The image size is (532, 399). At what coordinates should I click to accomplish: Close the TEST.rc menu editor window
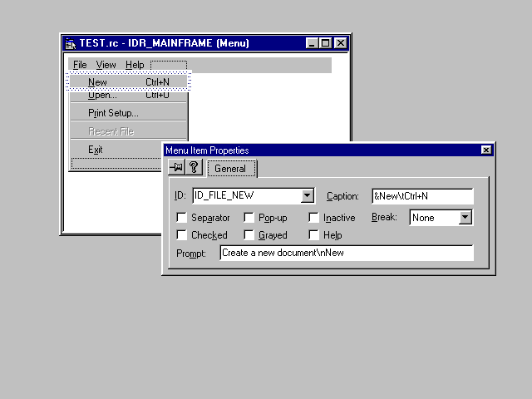coord(341,43)
